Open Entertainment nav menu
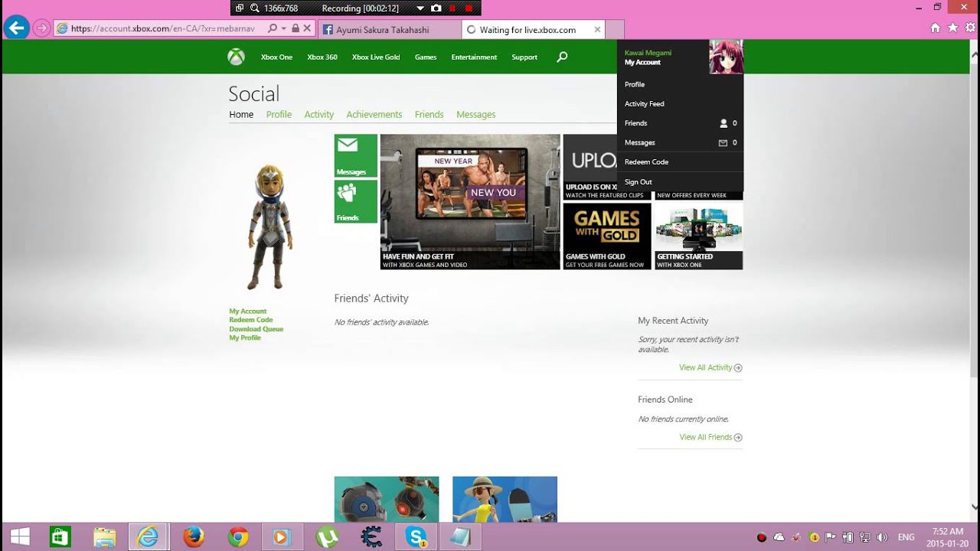This screenshot has height=551, width=980. 474,57
